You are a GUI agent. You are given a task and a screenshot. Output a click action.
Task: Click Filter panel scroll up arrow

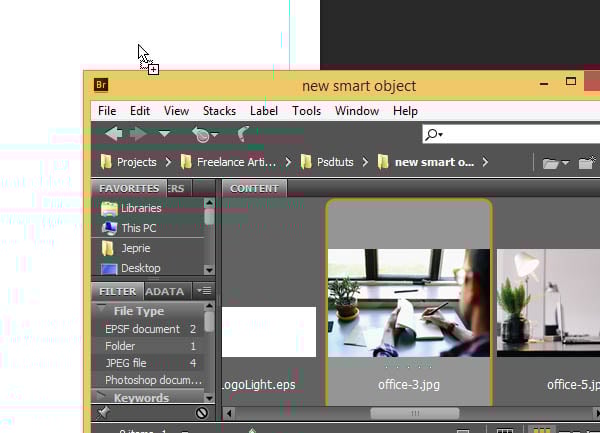point(209,306)
